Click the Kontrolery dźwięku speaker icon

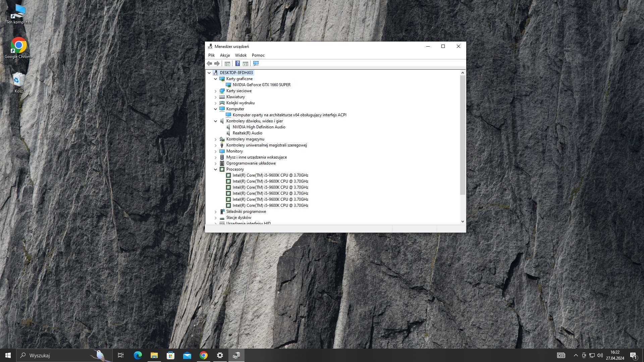click(222, 121)
